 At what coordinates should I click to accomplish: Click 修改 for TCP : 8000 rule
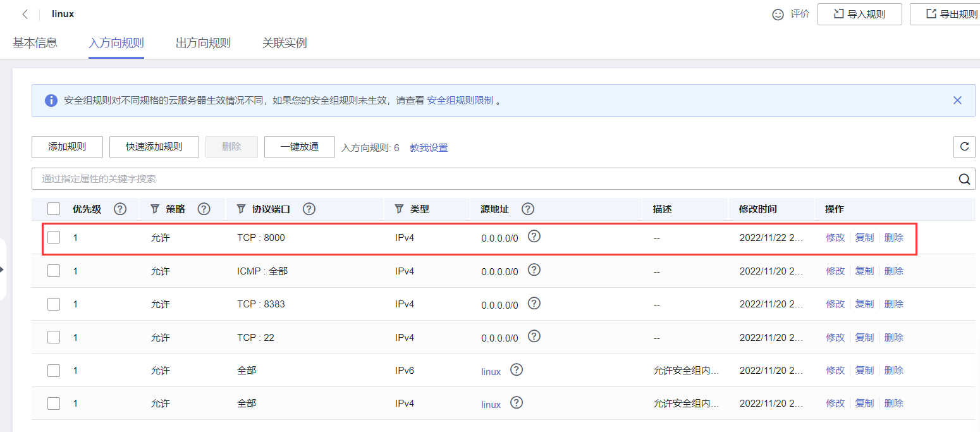pyautogui.click(x=835, y=238)
